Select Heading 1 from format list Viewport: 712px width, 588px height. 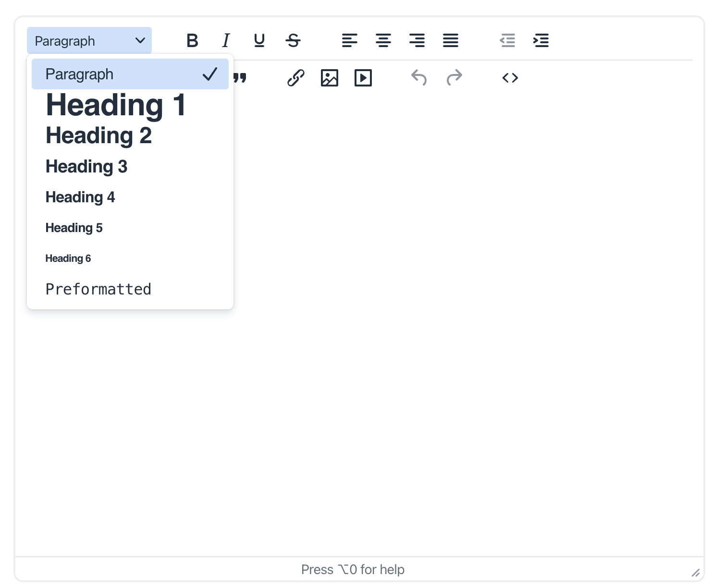click(115, 105)
